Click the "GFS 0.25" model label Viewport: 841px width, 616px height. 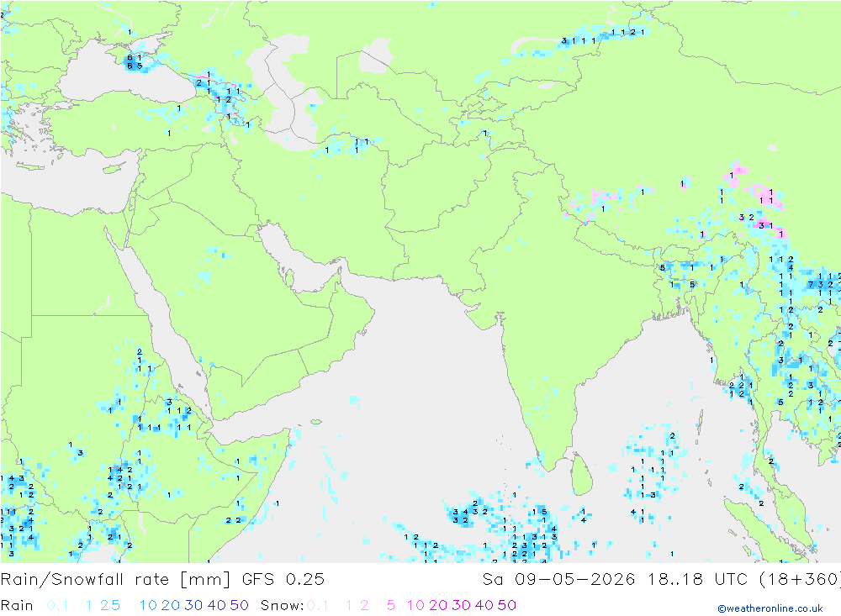(x=283, y=580)
